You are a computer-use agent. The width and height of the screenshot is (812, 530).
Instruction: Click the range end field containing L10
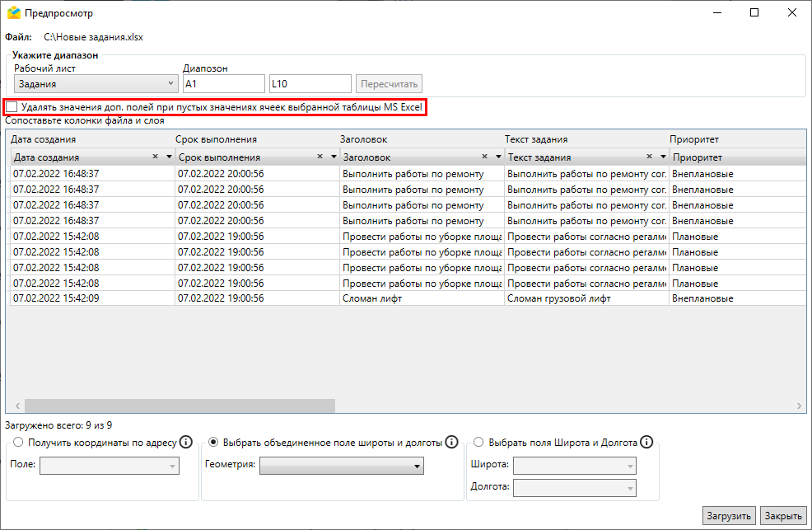(310, 83)
